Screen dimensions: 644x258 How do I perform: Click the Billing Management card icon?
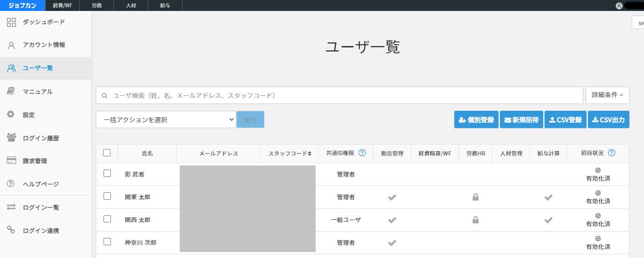click(11, 161)
